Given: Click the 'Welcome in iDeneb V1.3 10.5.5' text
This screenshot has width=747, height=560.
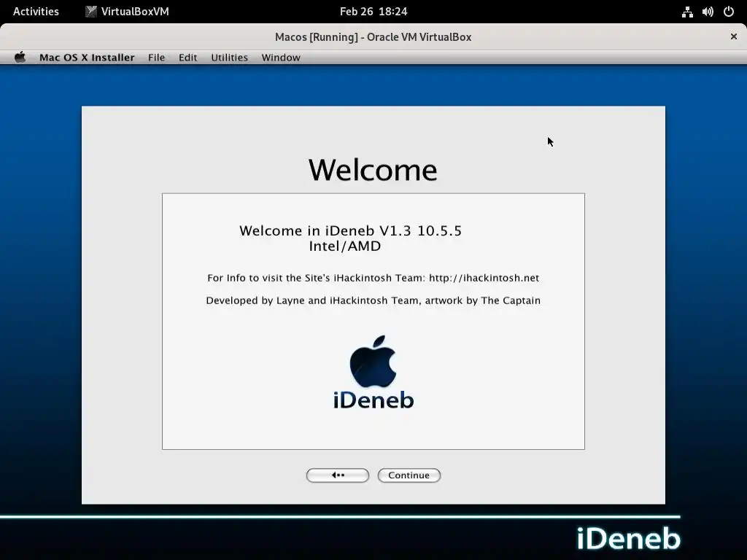Looking at the screenshot, I should tap(350, 231).
